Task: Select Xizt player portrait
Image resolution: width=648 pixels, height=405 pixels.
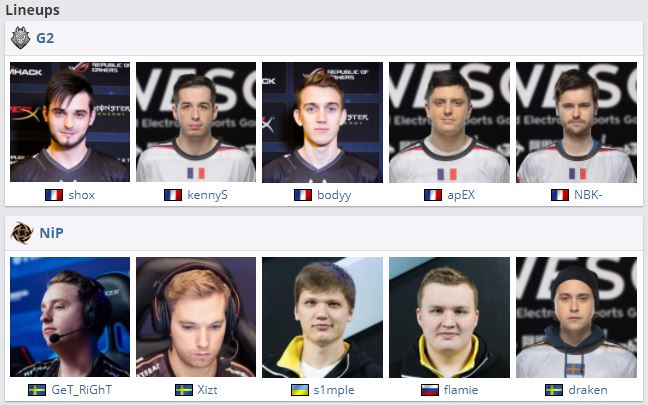Action: pyautogui.click(x=196, y=317)
